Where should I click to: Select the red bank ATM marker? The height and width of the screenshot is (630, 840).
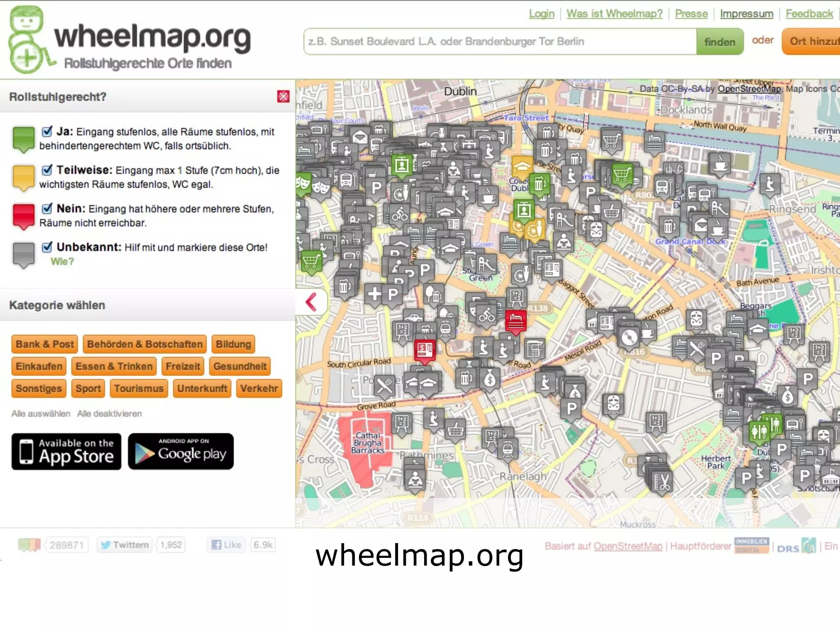[x=425, y=350]
